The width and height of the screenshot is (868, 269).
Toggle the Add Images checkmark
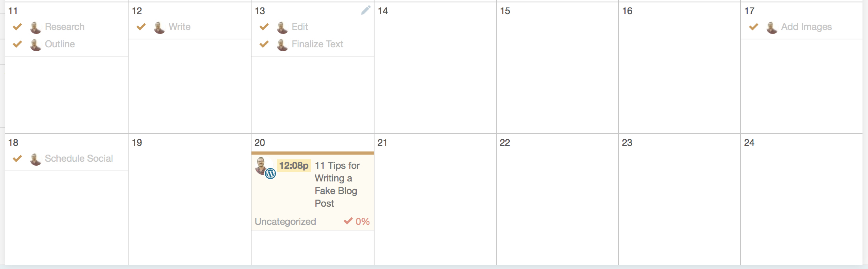click(754, 27)
